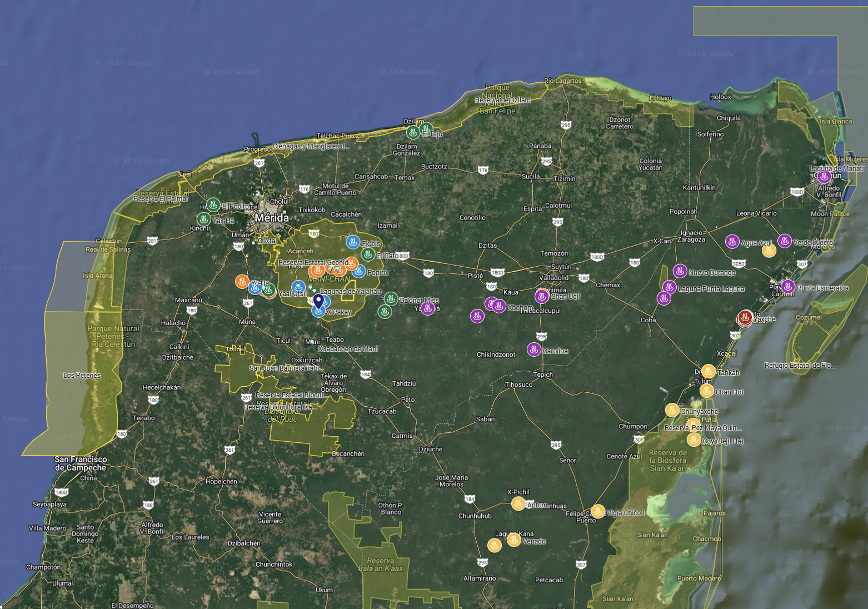This screenshot has width=868, height=609.
Task: Click the Cozumel island label
Action: coord(809,317)
